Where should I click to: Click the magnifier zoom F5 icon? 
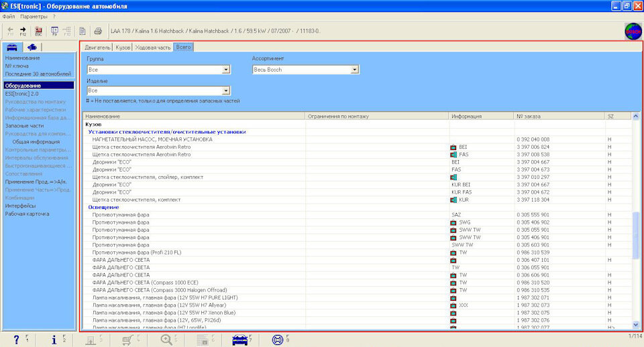coord(166,340)
